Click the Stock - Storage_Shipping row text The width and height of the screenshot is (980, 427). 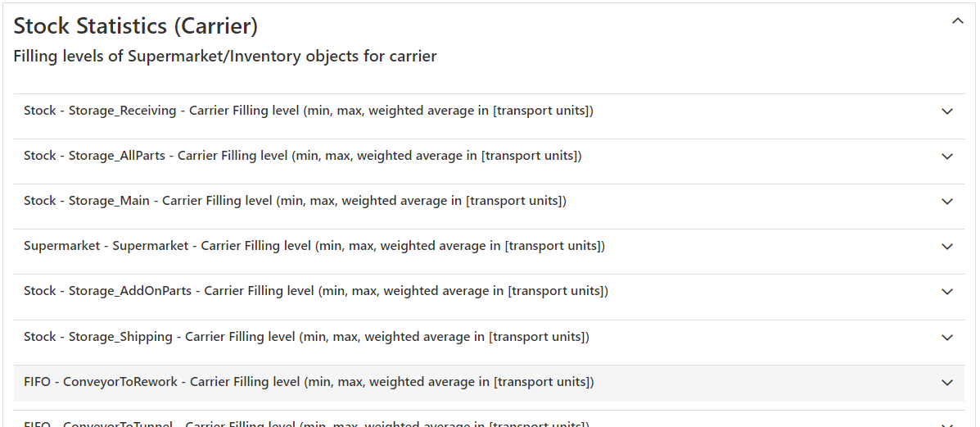[306, 337]
